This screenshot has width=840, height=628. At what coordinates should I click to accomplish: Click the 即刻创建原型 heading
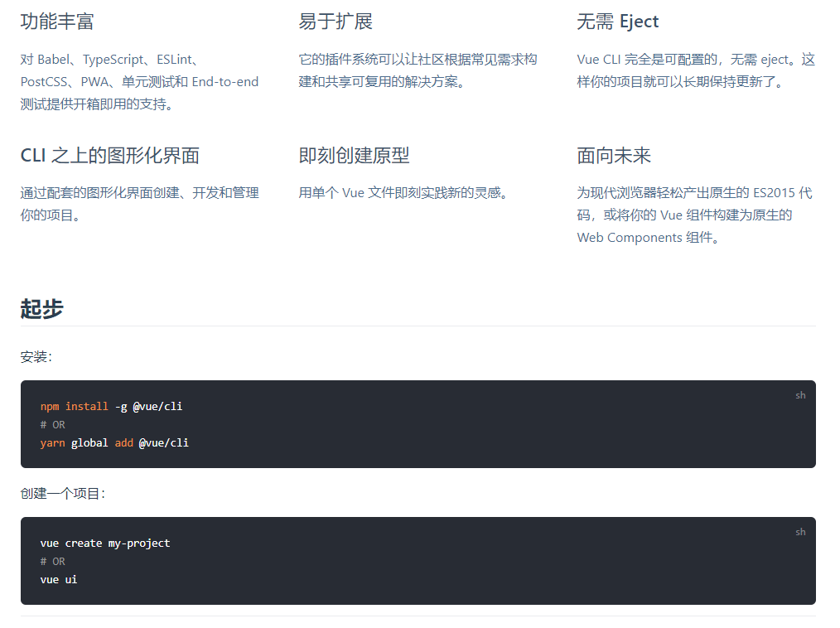pyautogui.click(x=354, y=156)
